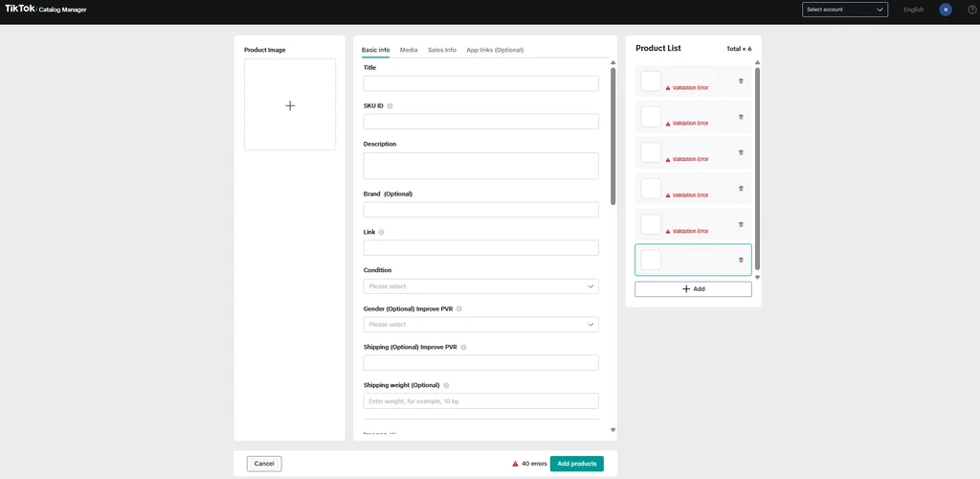Click the Cancel button
Image resolution: width=980 pixels, height=479 pixels.
(x=264, y=464)
